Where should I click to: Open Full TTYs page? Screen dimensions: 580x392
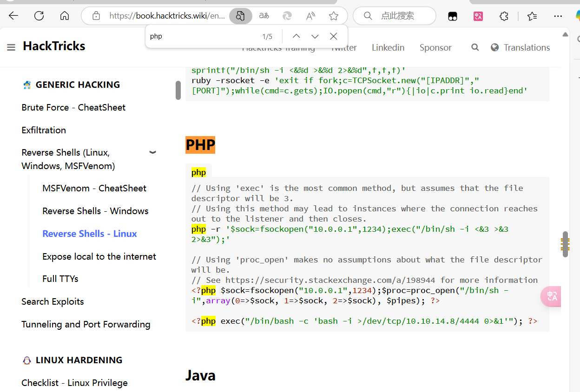[60, 279]
